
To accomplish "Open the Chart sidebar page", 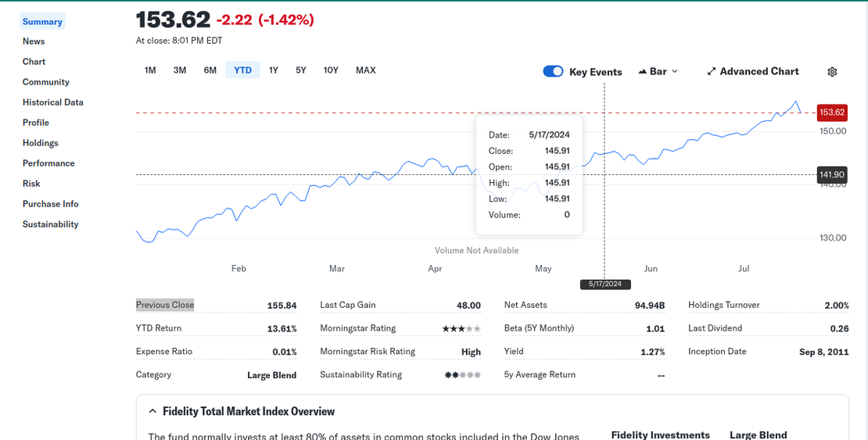I will 34,62.
